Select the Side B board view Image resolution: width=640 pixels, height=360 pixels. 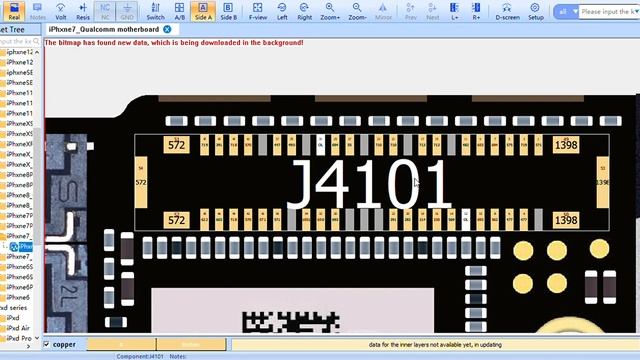pos(228,11)
